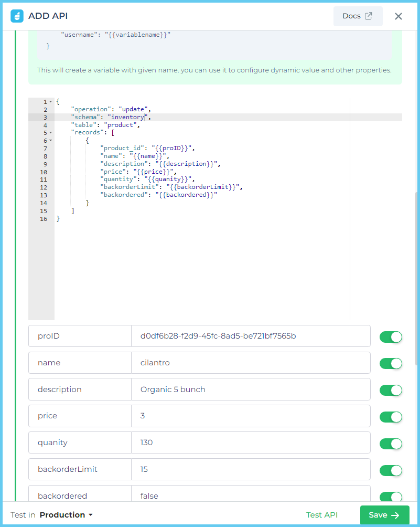The height and width of the screenshot is (527, 420).
Task: Collapse the record object on line 6
Action: pyautogui.click(x=50, y=140)
